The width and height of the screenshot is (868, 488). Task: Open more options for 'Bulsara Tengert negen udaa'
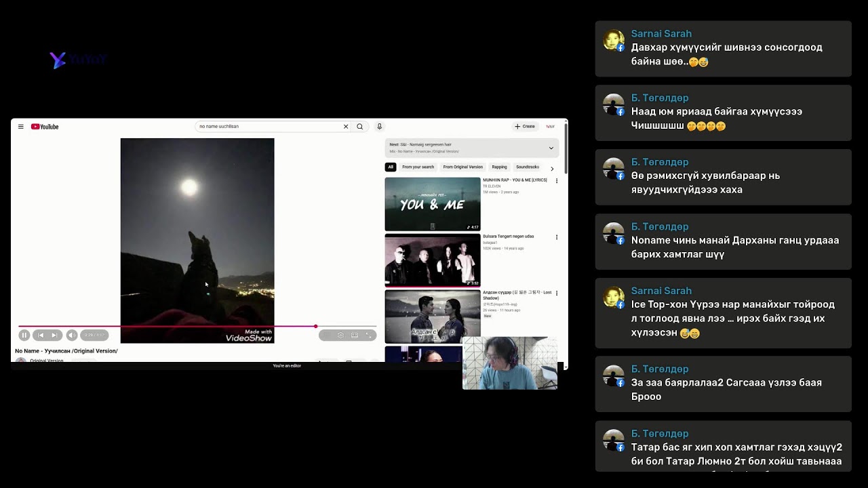click(557, 237)
